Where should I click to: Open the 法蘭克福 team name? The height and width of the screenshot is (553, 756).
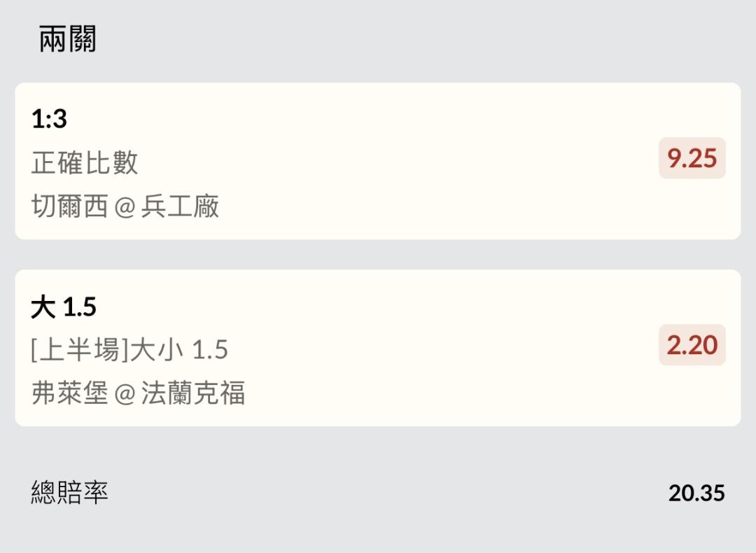[193, 393]
